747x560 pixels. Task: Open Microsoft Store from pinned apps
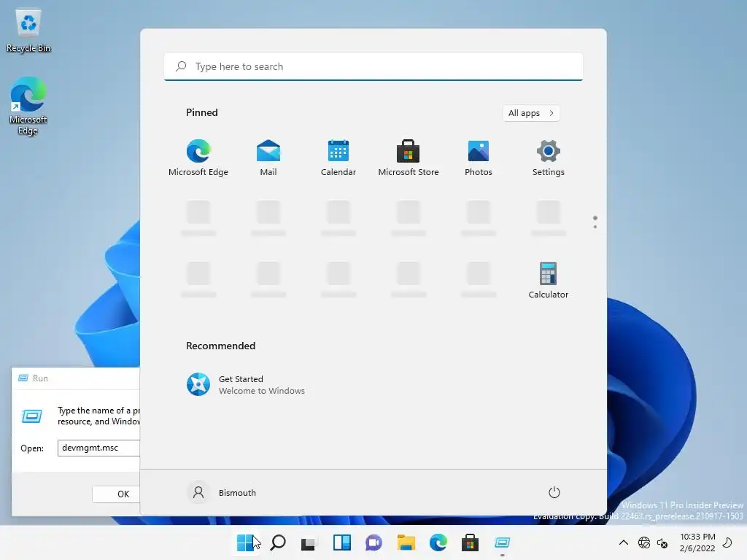[x=409, y=158]
